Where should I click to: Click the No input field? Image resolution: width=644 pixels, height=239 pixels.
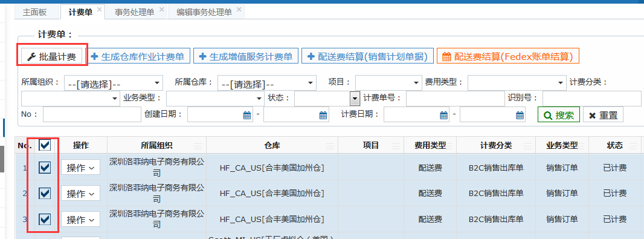pyautogui.click(x=92, y=114)
